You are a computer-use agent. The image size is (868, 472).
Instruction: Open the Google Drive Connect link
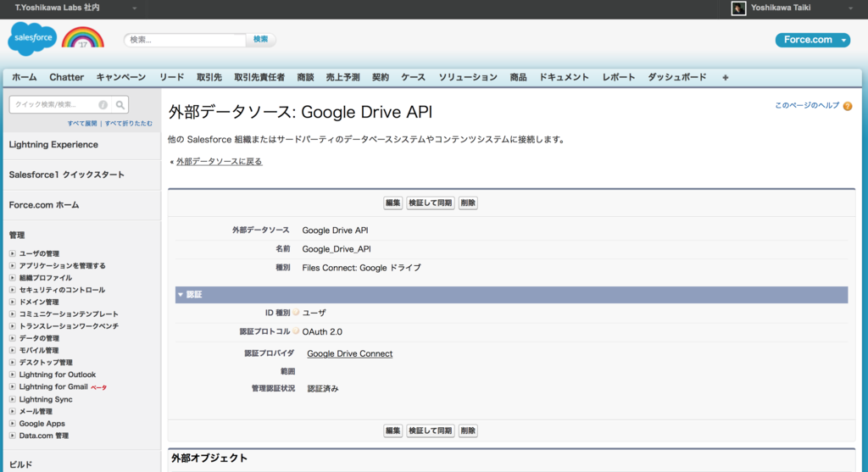click(350, 353)
